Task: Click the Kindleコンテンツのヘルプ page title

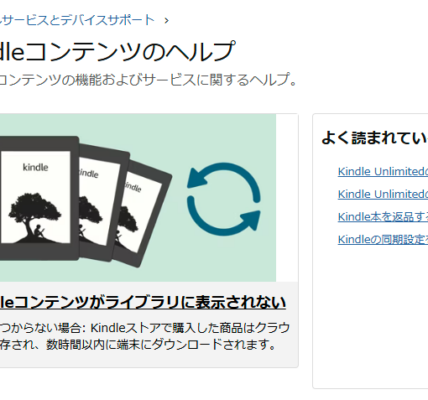Action: tap(117, 51)
